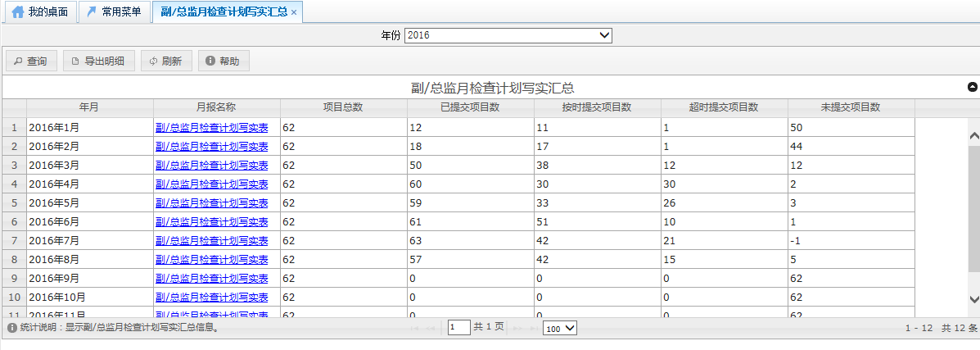This screenshot has width=980, height=350.
Task: Open the page size dropdown showing 100
Action: coord(560,328)
